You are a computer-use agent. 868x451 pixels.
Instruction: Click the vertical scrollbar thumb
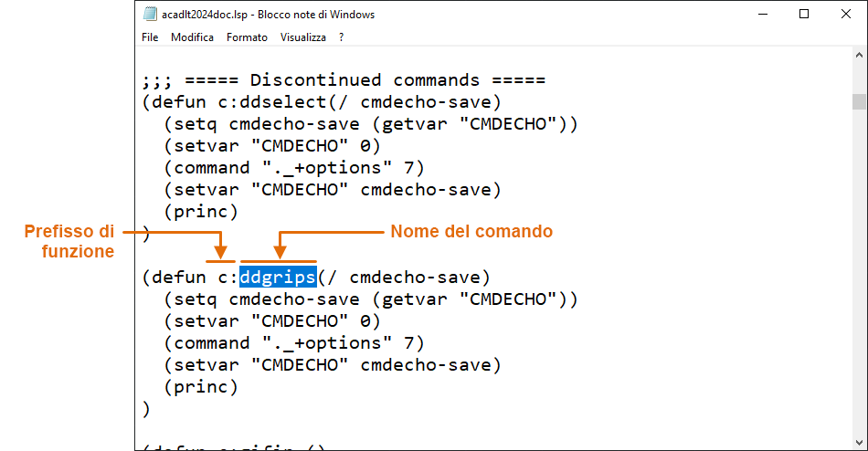[859, 102]
